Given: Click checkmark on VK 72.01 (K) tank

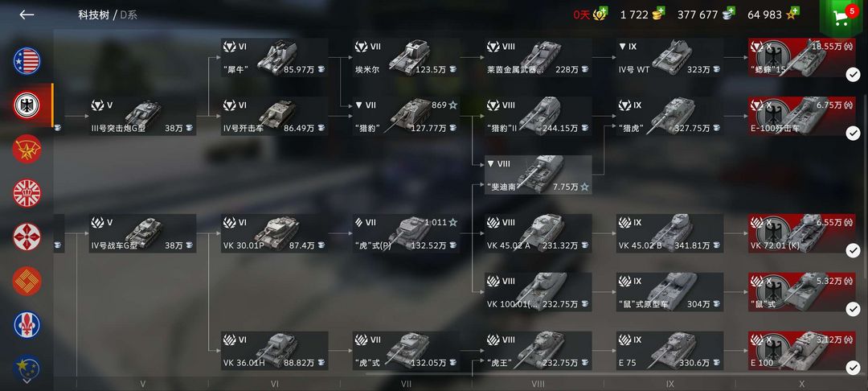Looking at the screenshot, I should (x=853, y=250).
